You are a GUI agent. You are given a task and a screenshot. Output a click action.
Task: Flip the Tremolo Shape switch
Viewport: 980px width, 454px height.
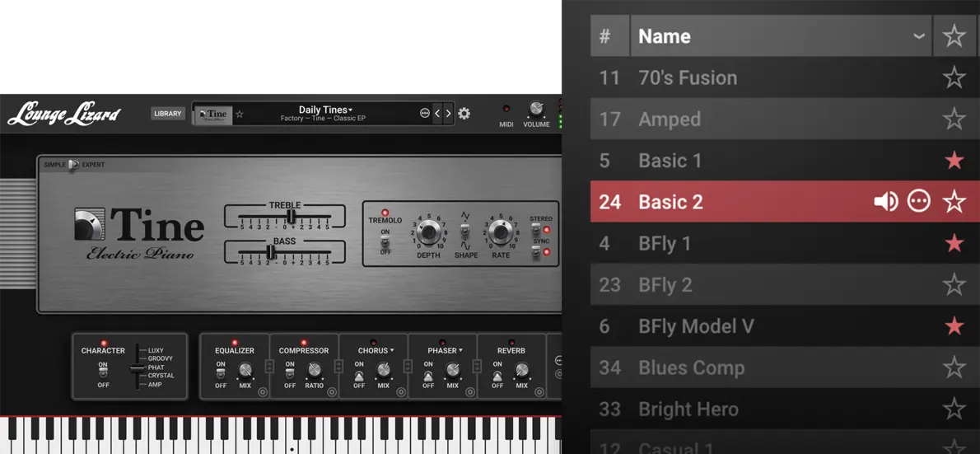[x=464, y=232]
